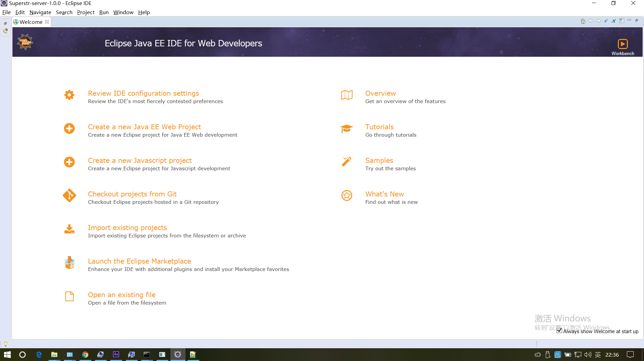Open Microsoft Edge from taskbar
This screenshot has width=644, height=361.
[x=39, y=355]
